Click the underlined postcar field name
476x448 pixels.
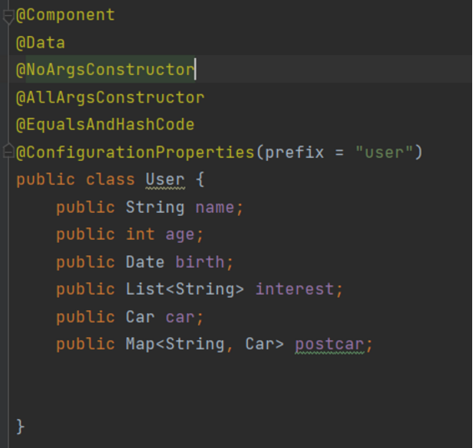point(329,345)
